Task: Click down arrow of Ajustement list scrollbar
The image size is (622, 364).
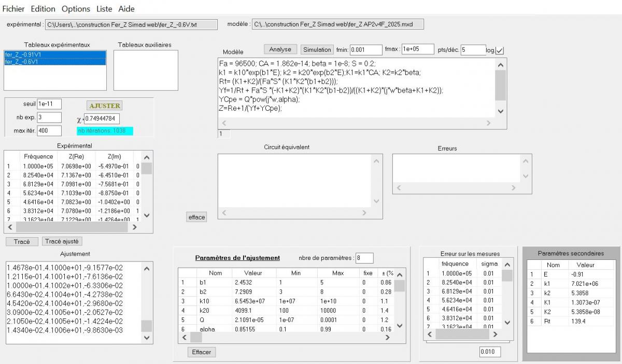Action: [147, 338]
